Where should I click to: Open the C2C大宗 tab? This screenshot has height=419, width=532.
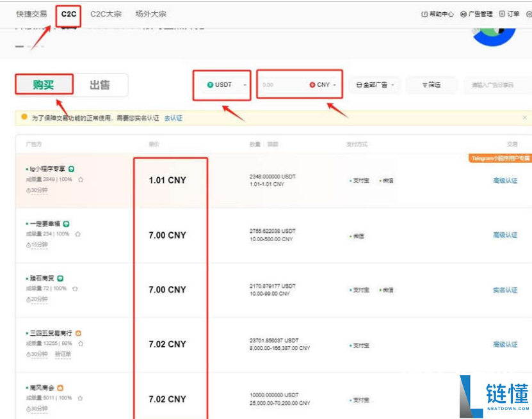(106, 14)
